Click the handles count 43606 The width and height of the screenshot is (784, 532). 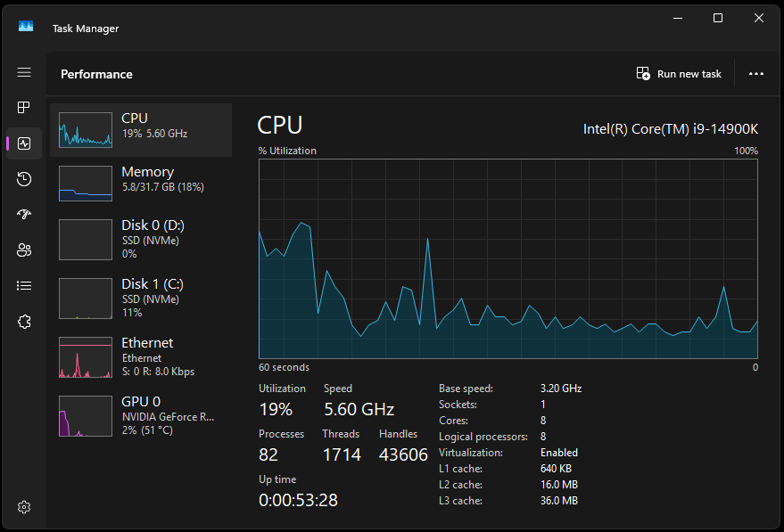coord(403,454)
